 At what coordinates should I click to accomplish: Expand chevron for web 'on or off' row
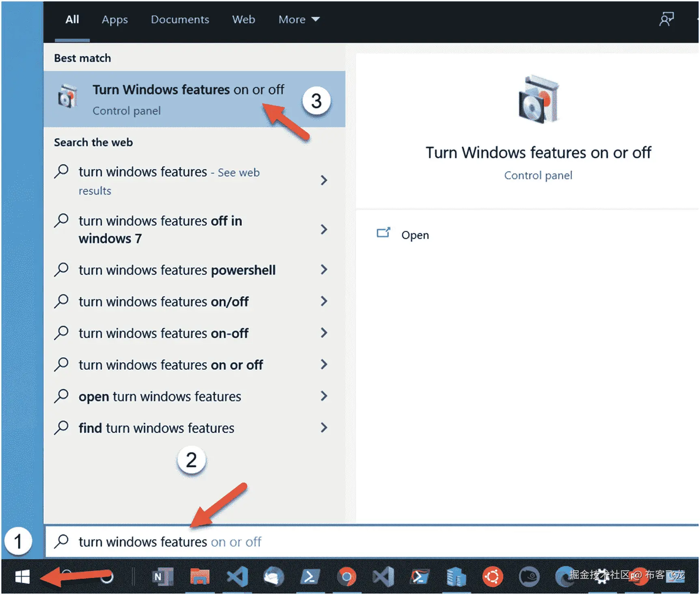[x=324, y=364]
